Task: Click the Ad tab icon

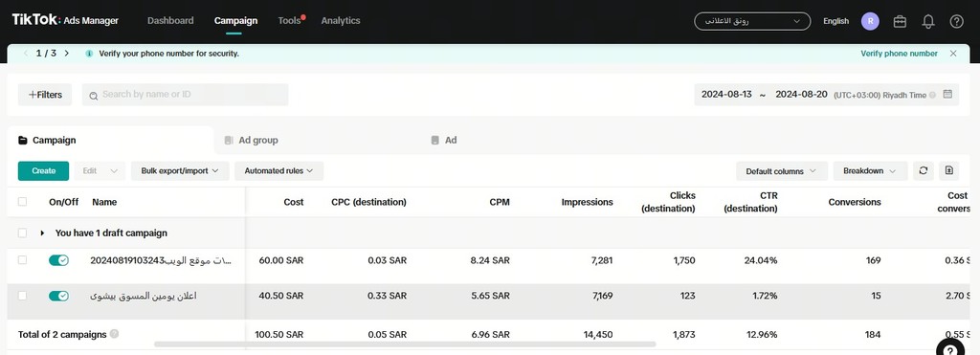Action: click(435, 140)
